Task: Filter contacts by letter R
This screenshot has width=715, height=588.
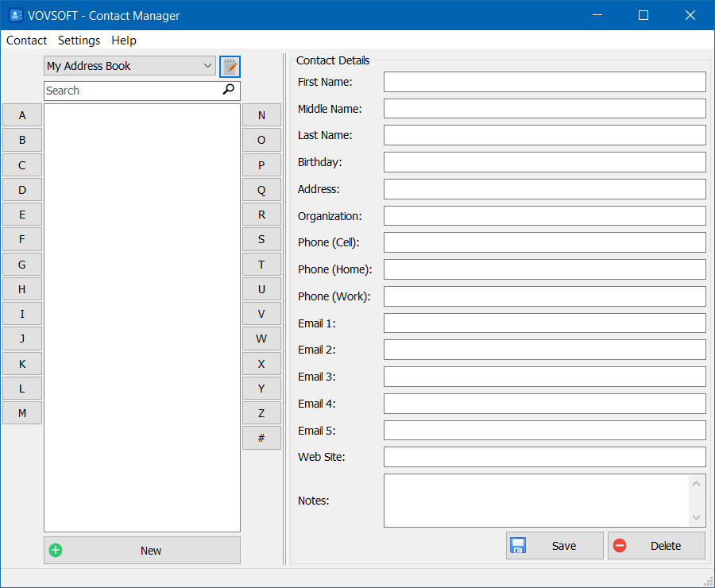Action: 261,215
